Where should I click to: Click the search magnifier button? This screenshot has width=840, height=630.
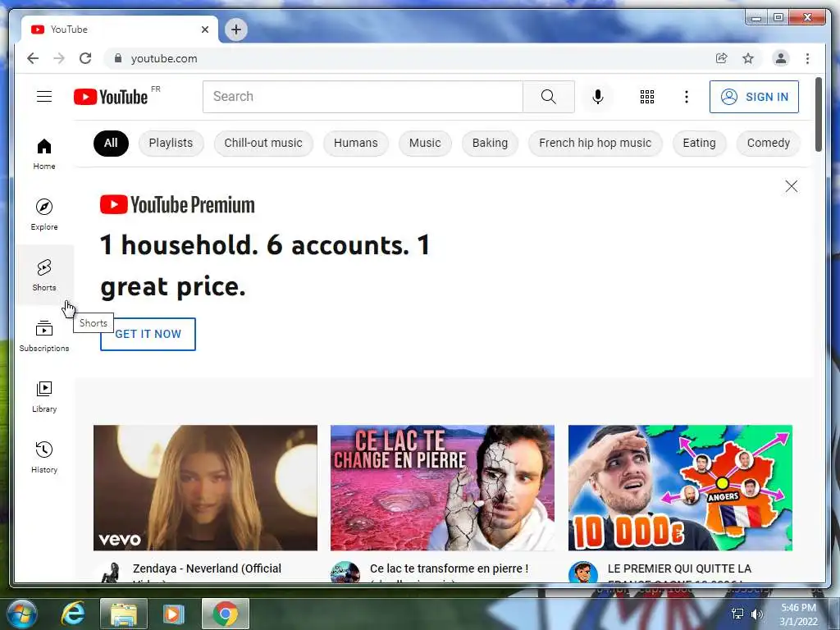(x=549, y=97)
